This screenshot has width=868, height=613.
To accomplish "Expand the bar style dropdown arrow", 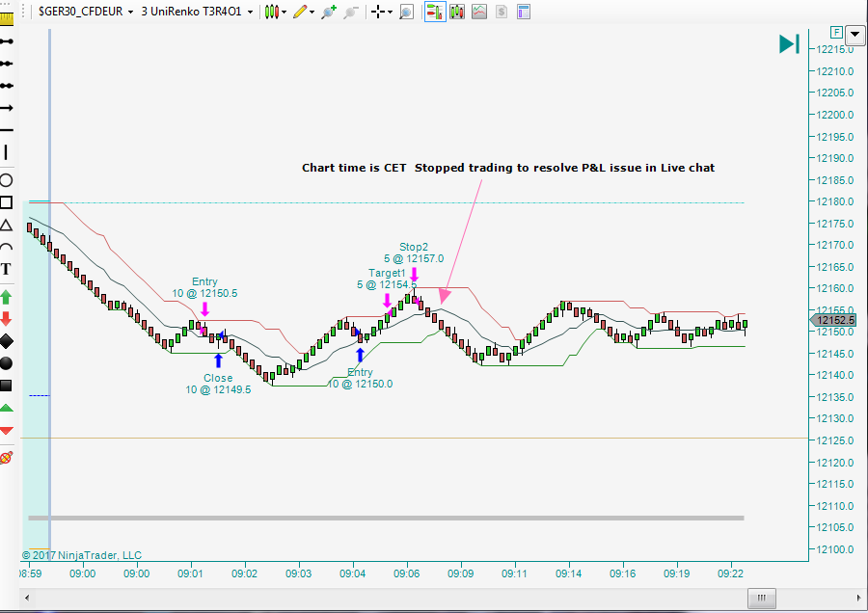I will (284, 12).
